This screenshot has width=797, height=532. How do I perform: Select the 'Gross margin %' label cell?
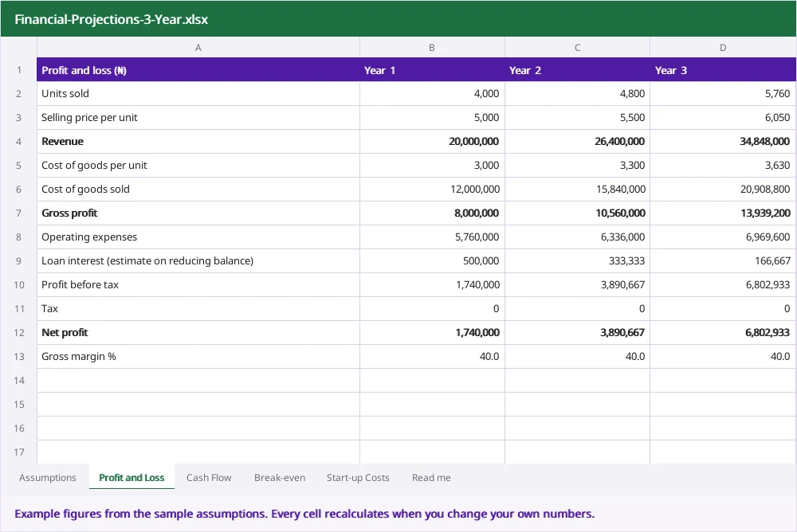pyautogui.click(x=198, y=356)
